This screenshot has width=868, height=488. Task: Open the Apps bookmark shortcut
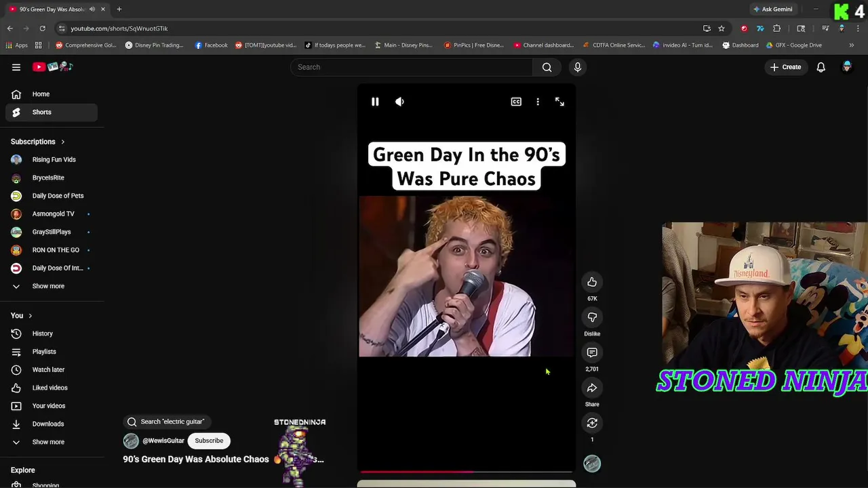click(x=17, y=45)
